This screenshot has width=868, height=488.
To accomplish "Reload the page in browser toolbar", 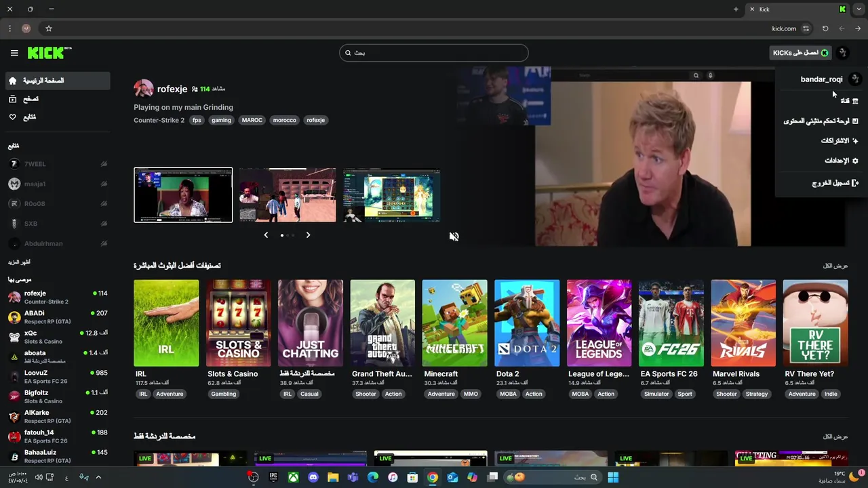I will pyautogui.click(x=825, y=28).
